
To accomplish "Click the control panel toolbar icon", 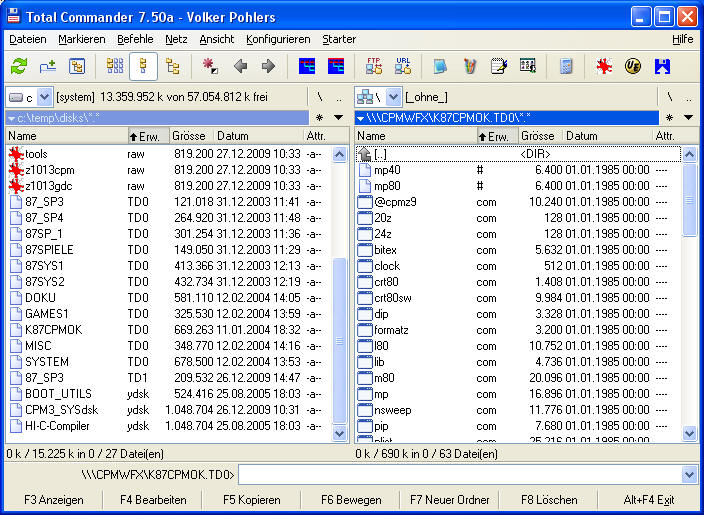I will coord(528,66).
